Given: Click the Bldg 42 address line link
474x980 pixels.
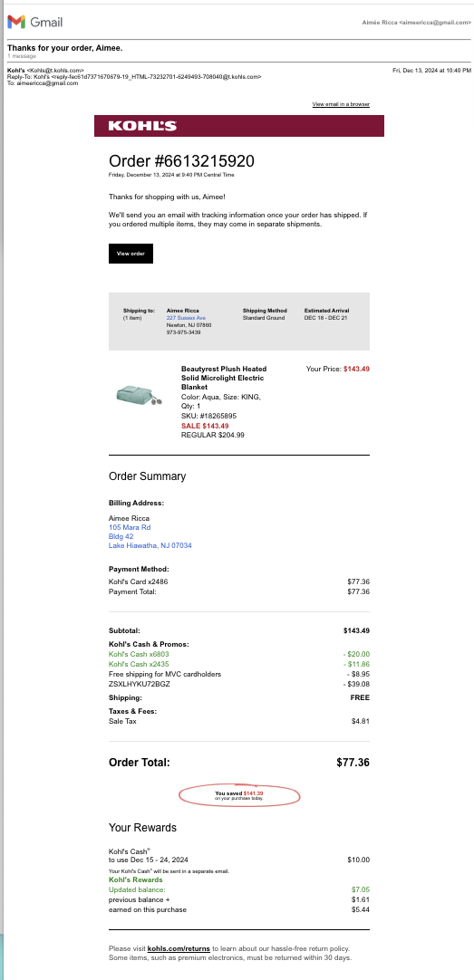Looking at the screenshot, I should (121, 536).
